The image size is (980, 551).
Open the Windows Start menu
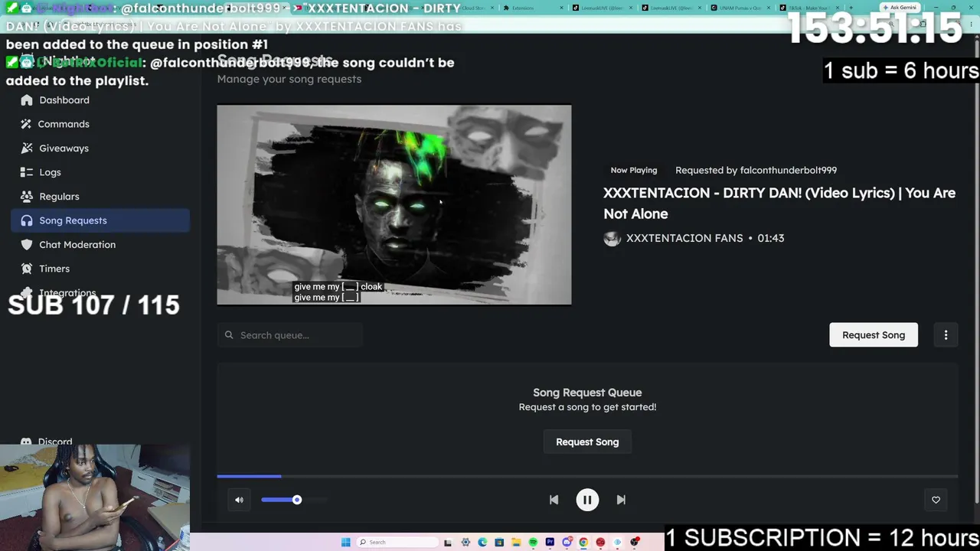346,542
